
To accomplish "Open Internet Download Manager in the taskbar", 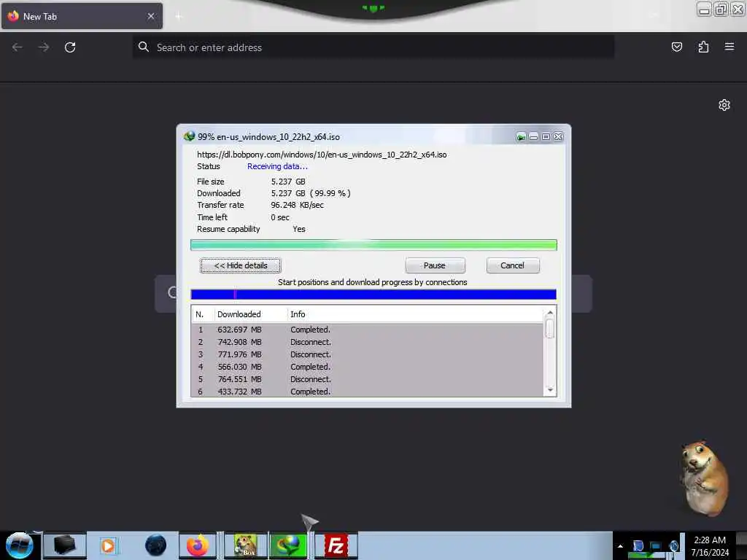I will (288, 545).
